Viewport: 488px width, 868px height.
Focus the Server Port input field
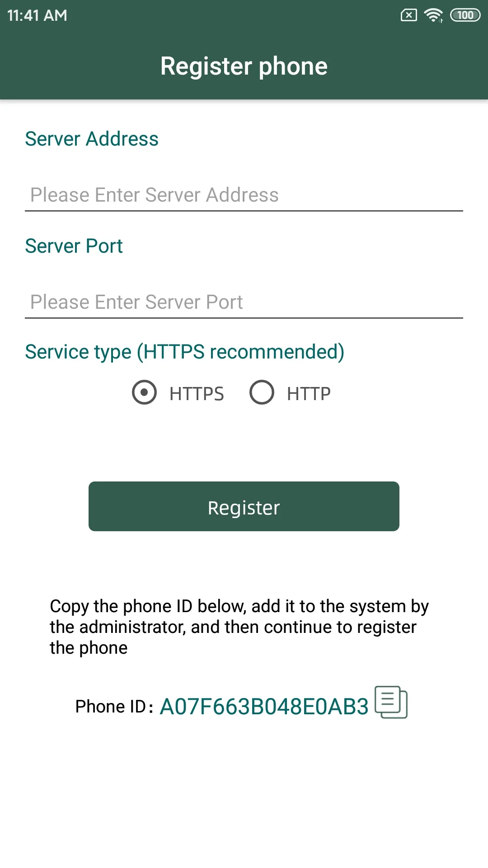coord(244,302)
